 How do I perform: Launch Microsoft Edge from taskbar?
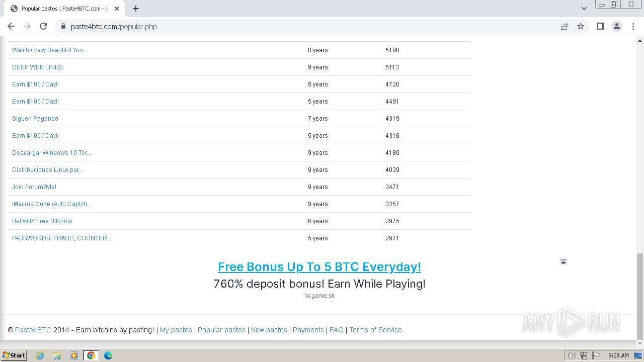108,355
